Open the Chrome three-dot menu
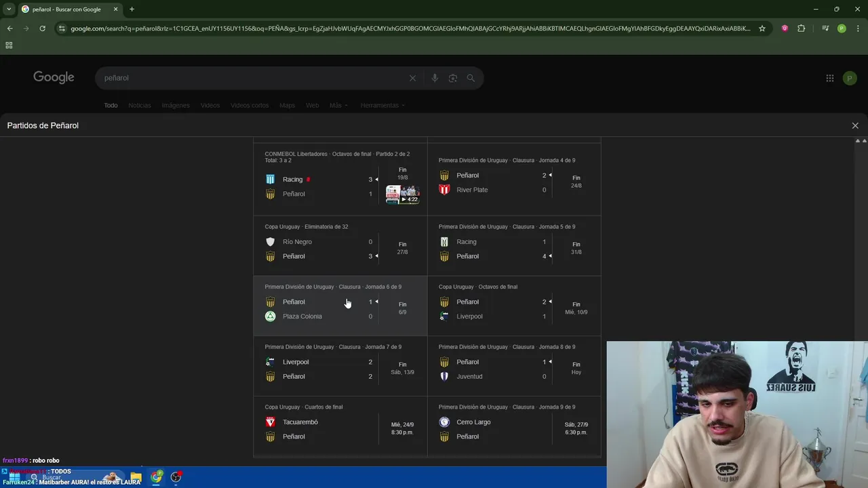The height and width of the screenshot is (488, 868). coord(857,28)
